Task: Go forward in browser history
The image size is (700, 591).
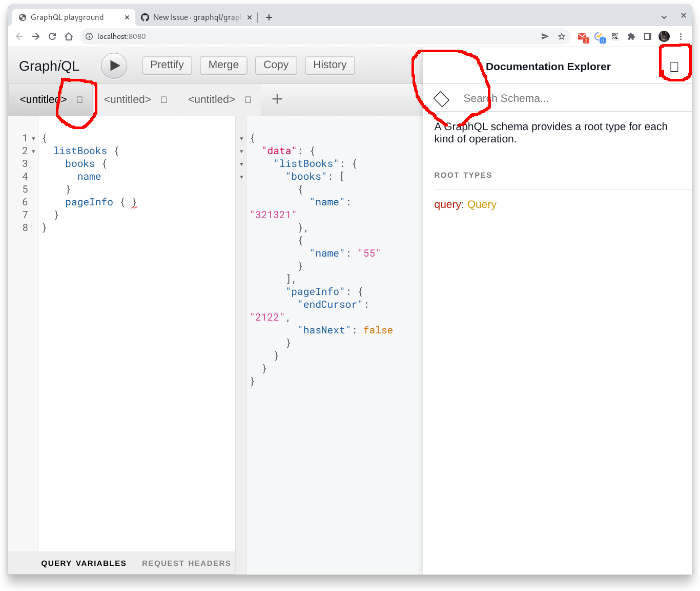Action: [x=36, y=36]
